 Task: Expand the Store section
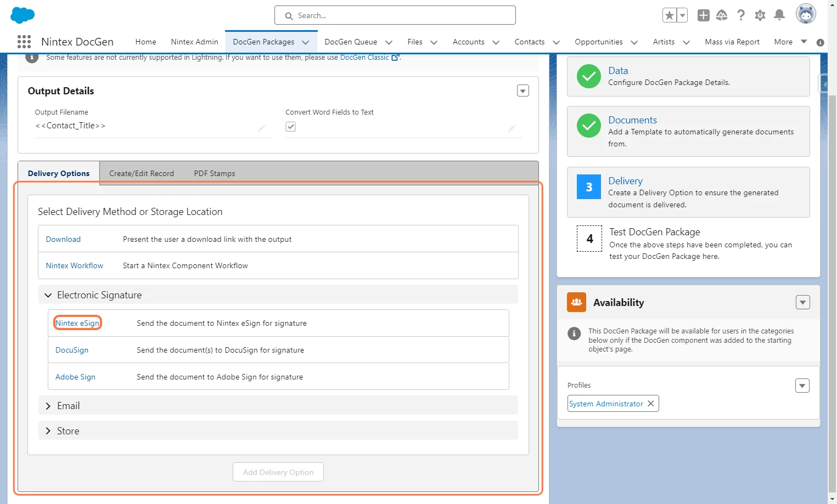(48, 431)
